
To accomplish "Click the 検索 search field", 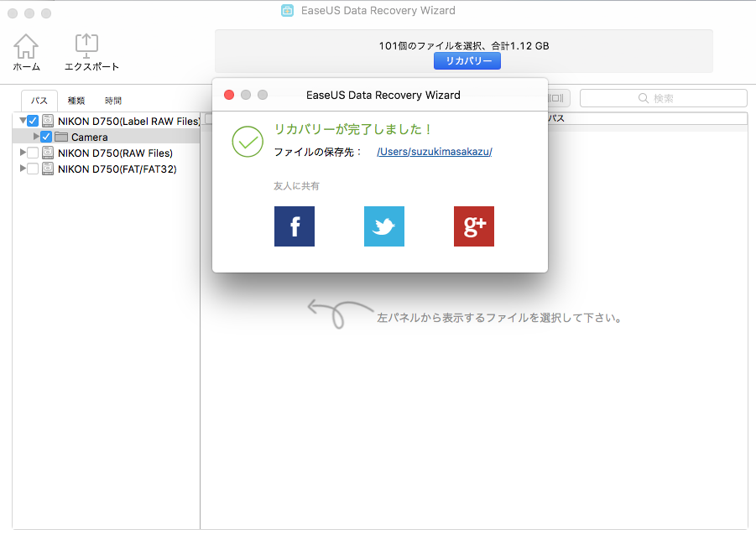I will 664,98.
